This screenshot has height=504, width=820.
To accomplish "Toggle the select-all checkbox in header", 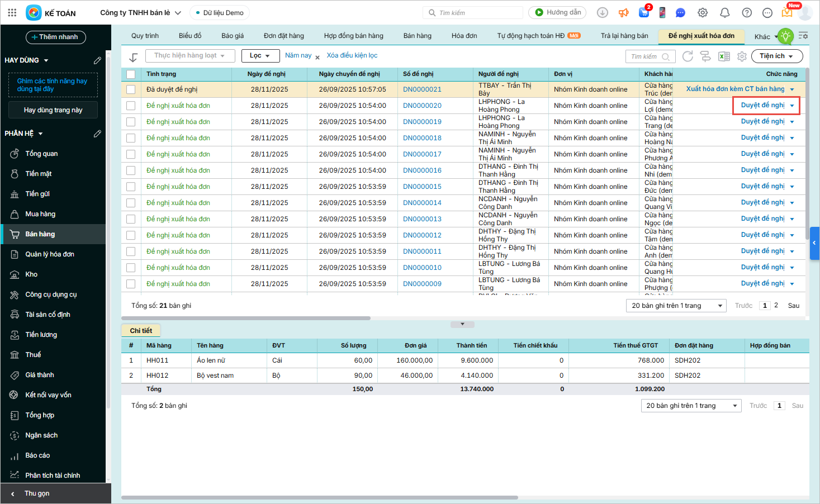I will pos(131,74).
